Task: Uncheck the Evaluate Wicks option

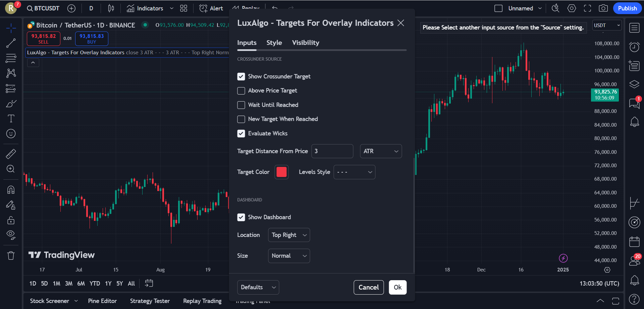Action: click(x=241, y=134)
